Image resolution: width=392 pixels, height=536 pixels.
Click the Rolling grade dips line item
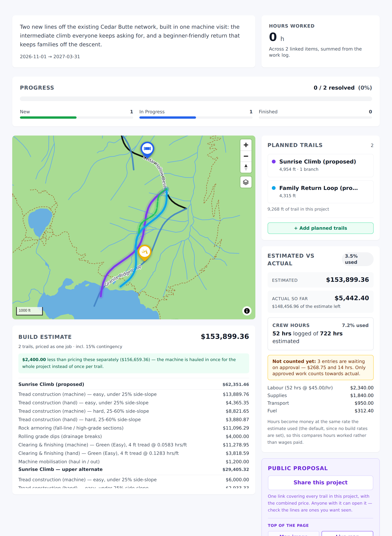(134, 436)
